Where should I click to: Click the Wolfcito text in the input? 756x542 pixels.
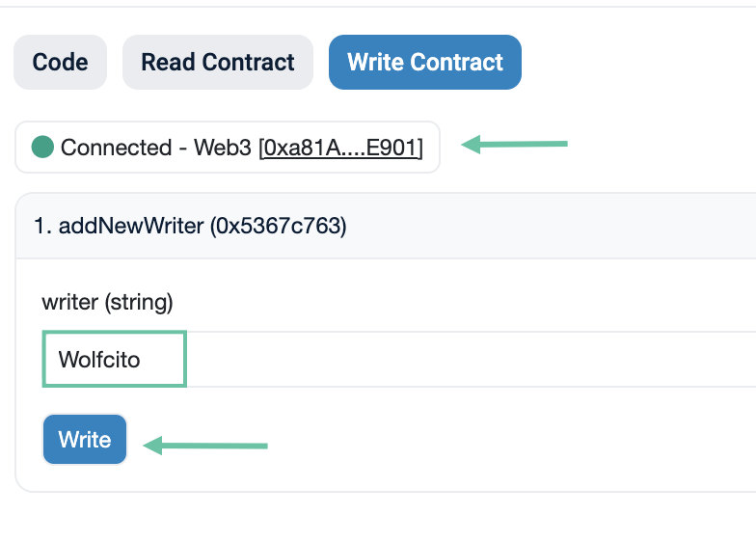pyautogui.click(x=99, y=360)
